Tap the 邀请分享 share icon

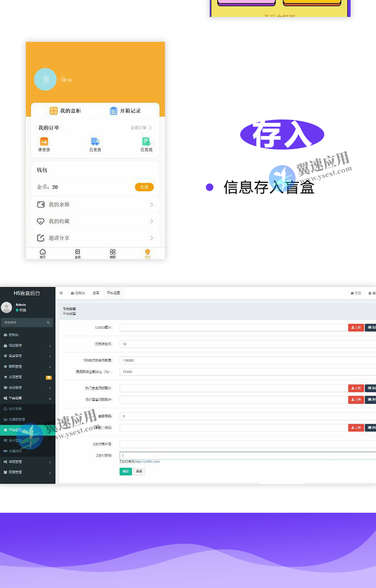tap(41, 237)
